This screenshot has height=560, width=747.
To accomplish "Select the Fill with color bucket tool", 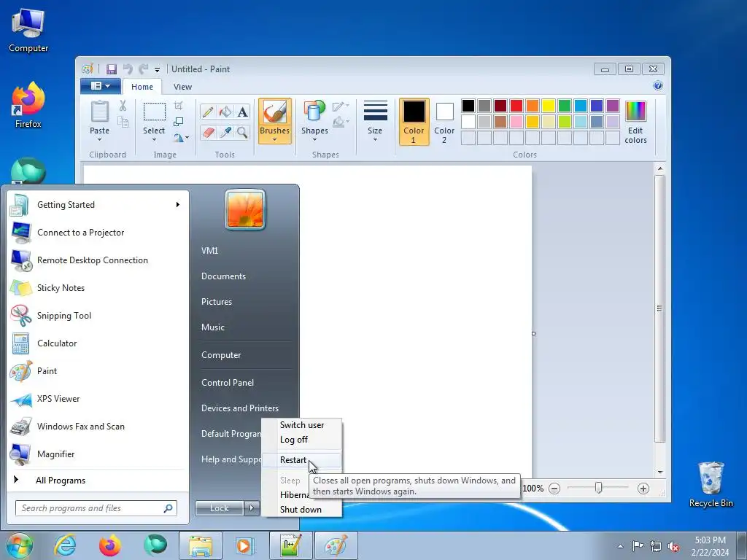I will (x=225, y=112).
